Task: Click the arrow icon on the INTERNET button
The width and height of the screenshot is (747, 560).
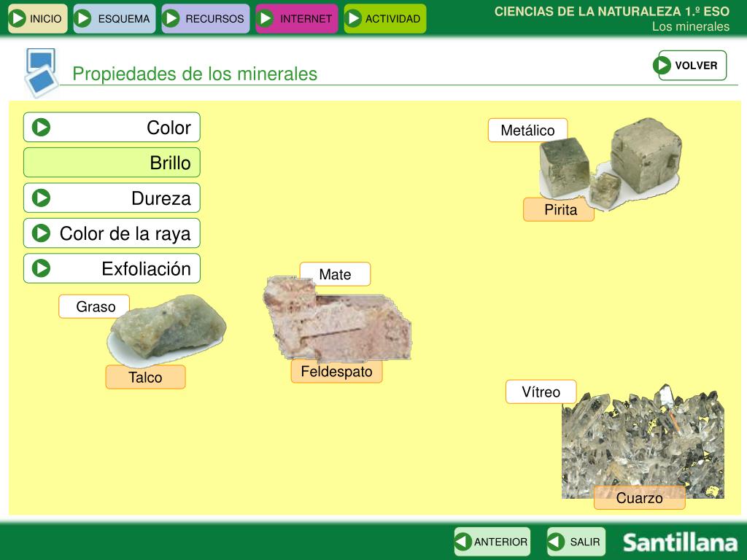Action: pyautogui.click(x=266, y=18)
